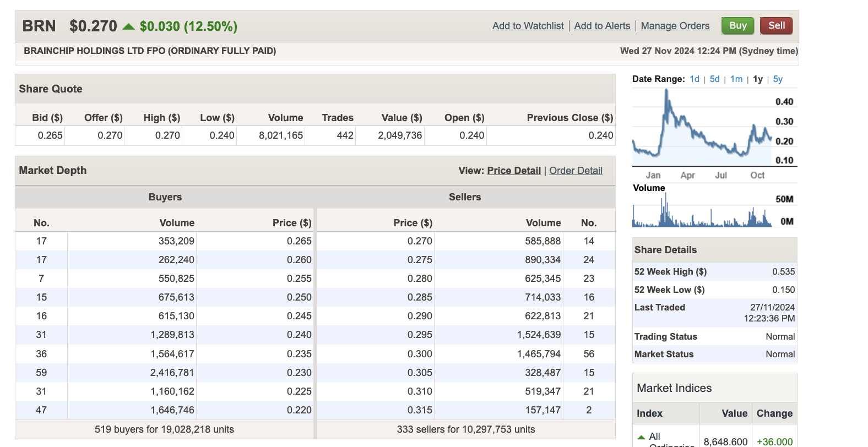Click the green Buy button

point(737,25)
